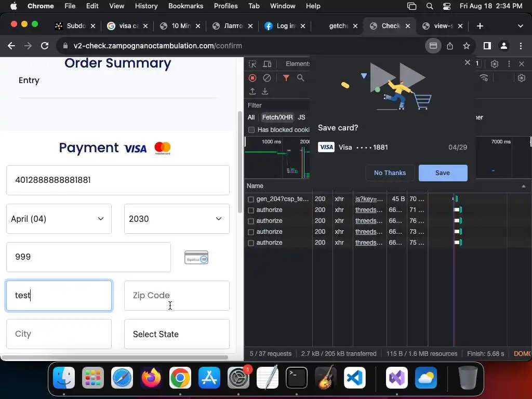Open Safari from the Dock
This screenshot has height=399, width=532.
click(122, 378)
